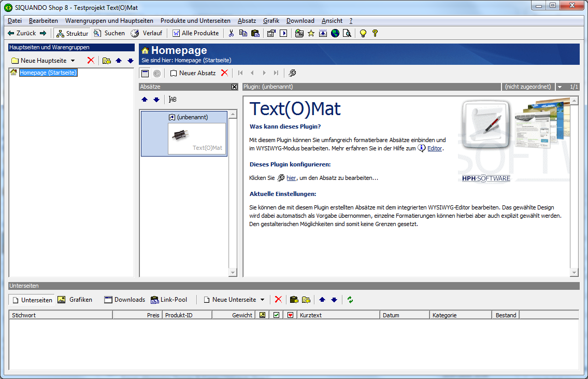Sort by Stichwort column header
Image resolution: width=588 pixels, height=379 pixels.
tap(61, 315)
